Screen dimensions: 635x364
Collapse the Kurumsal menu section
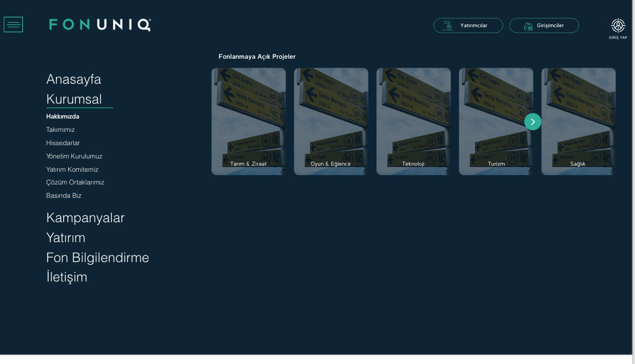coord(74,99)
